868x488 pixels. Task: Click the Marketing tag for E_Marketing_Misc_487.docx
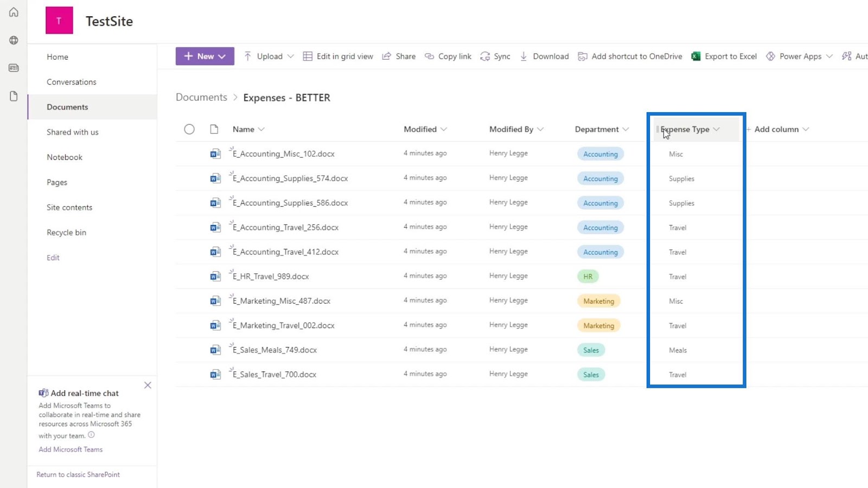click(x=599, y=301)
